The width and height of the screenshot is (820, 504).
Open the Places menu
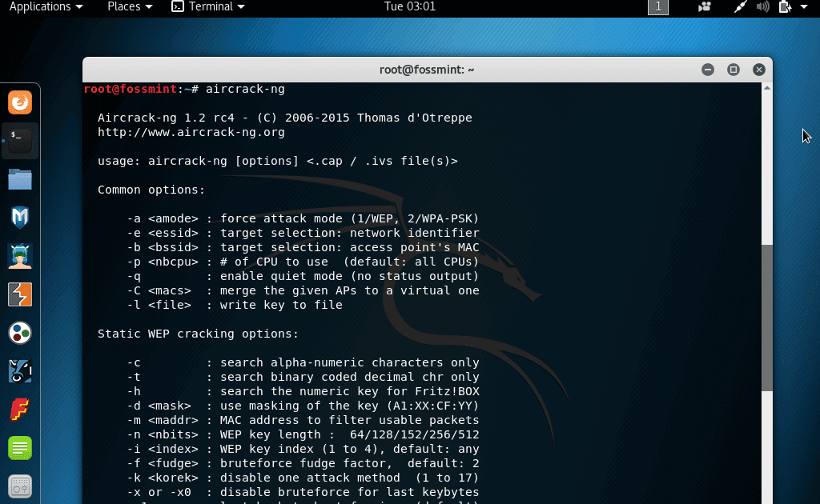tap(130, 6)
